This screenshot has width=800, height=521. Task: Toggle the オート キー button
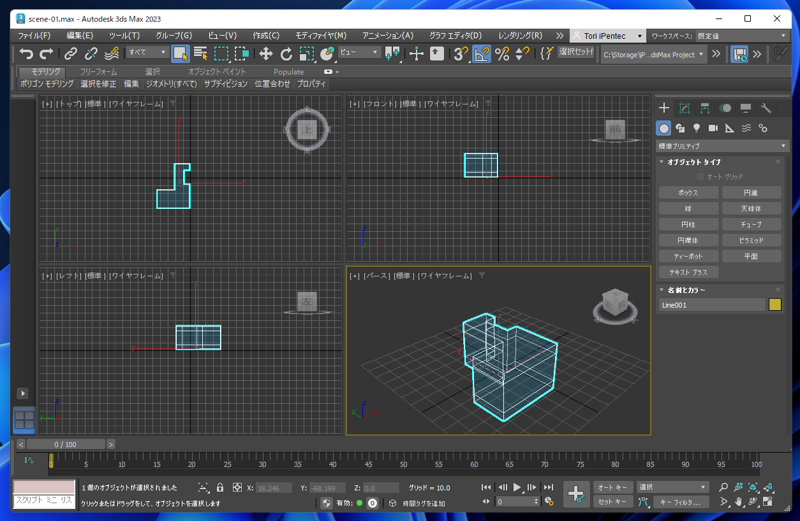point(613,487)
